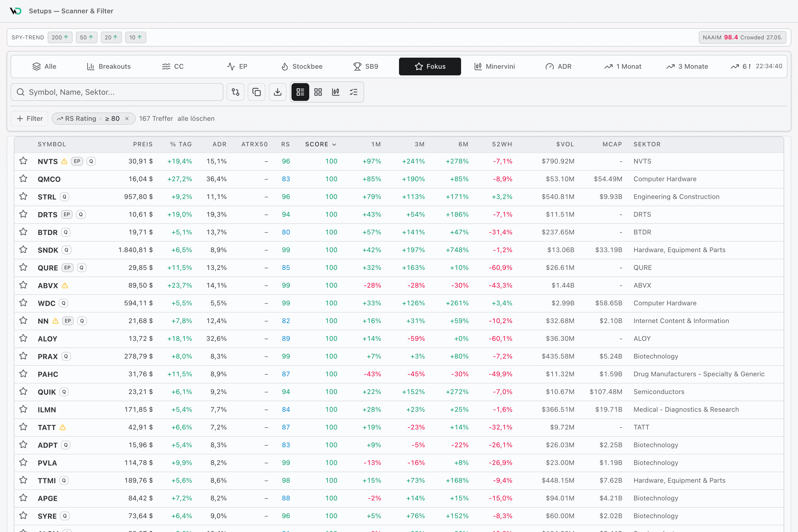Click Semiconductors sector for QUIK
798x532 pixels.
[659, 392]
